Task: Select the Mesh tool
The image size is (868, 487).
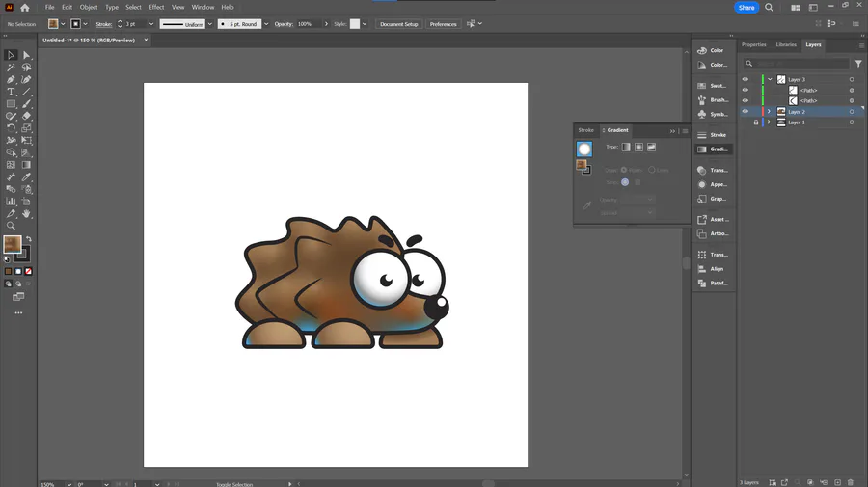Action: coord(11,165)
